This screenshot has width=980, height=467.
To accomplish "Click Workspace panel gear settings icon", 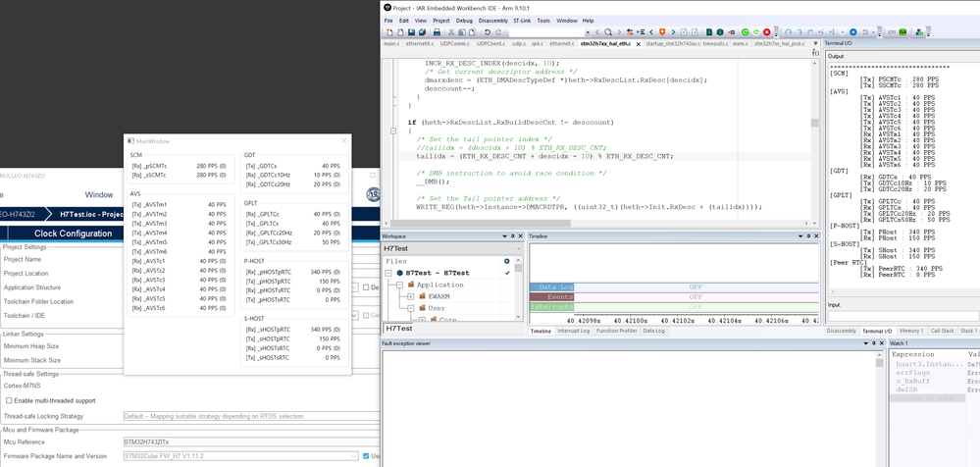I will (507, 261).
